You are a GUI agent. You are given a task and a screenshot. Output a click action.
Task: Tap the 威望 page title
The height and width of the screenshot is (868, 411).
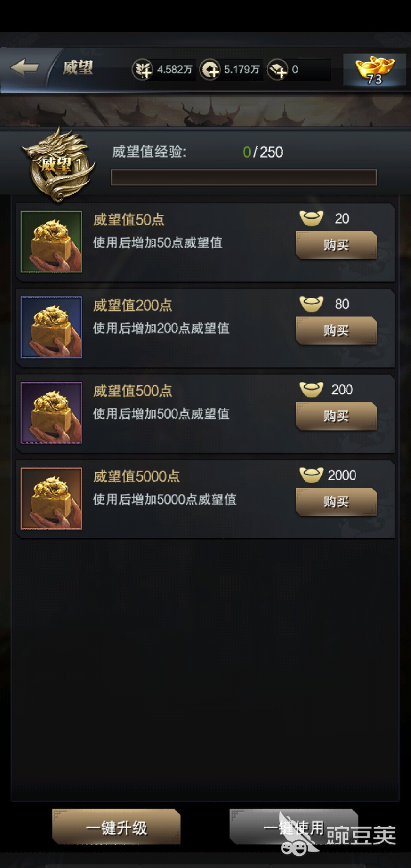[78, 69]
